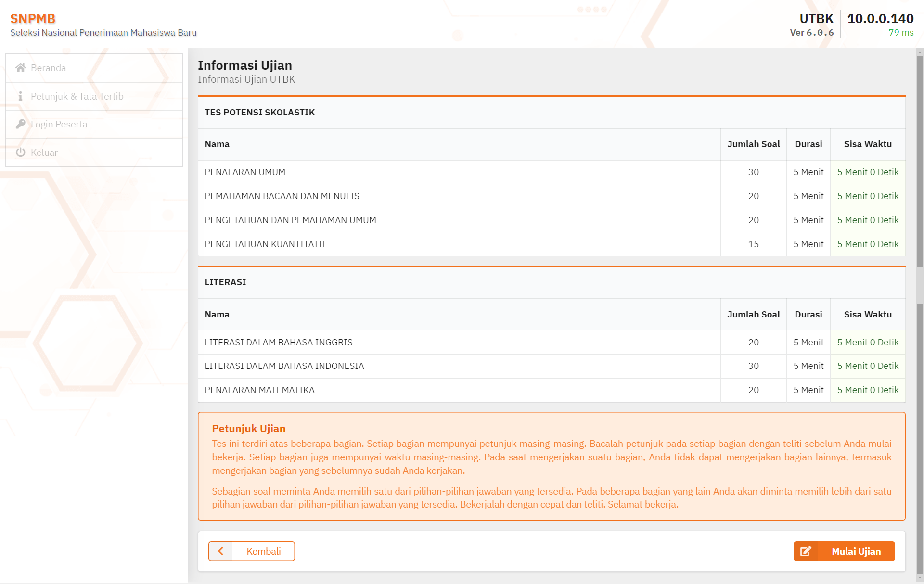Click Sisa Waktu of LITERASI DALAM BAHASA INGGRIS
The height and width of the screenshot is (584, 924).
click(868, 343)
